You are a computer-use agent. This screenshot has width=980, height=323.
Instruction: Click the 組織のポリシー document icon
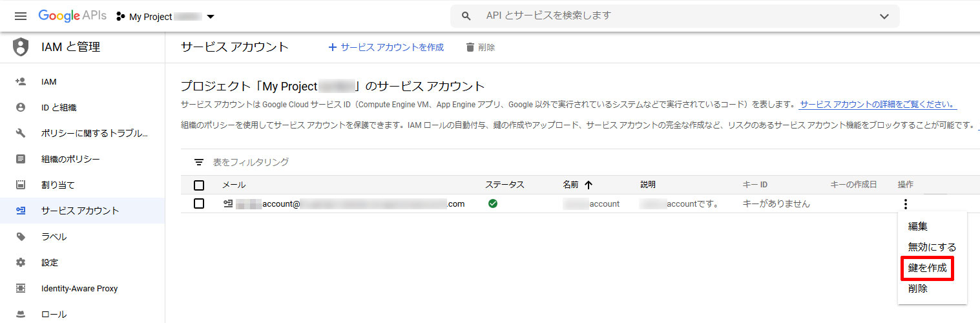[21, 159]
